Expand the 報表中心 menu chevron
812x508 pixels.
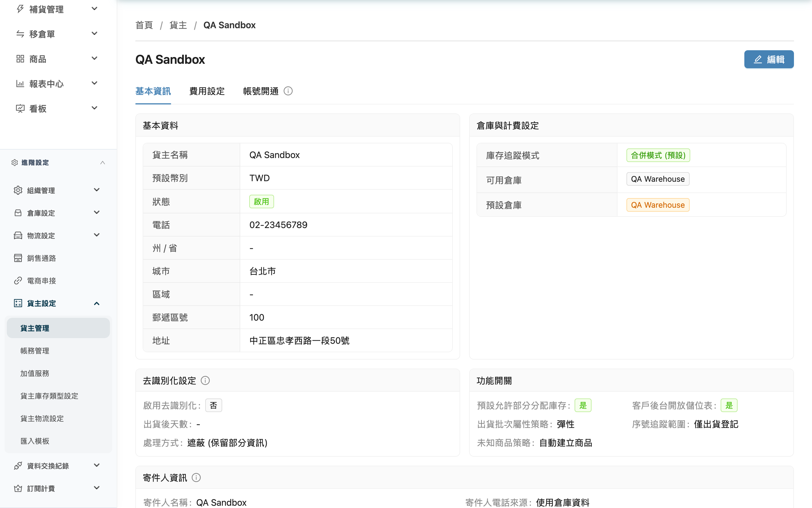coord(95,83)
